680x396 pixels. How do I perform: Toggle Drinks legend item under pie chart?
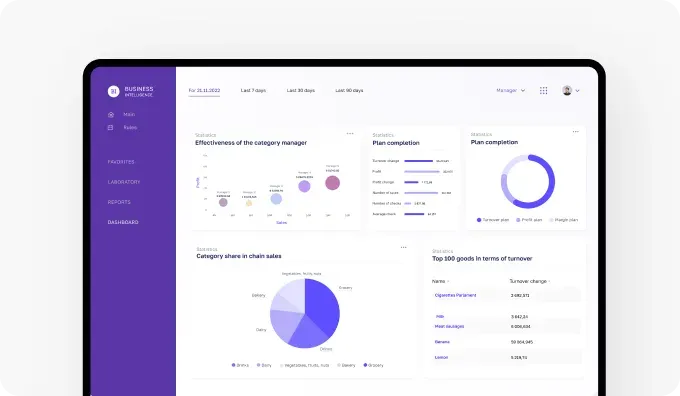(x=240, y=365)
